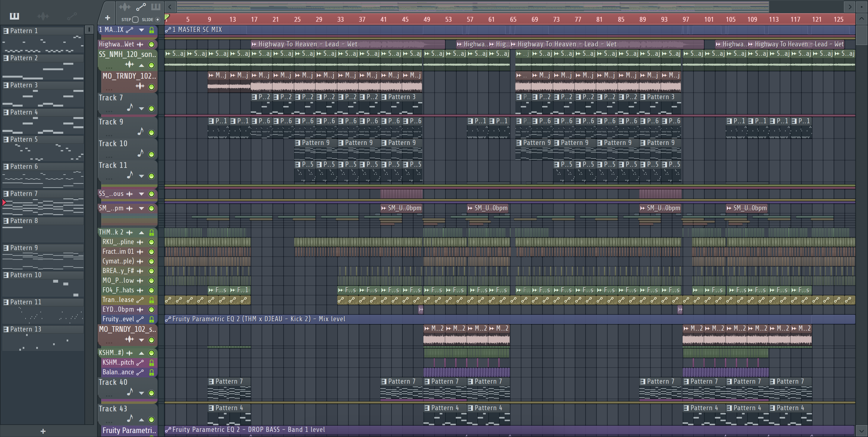Mute the Highwa..Wet track
868x437 pixels.
click(x=152, y=44)
